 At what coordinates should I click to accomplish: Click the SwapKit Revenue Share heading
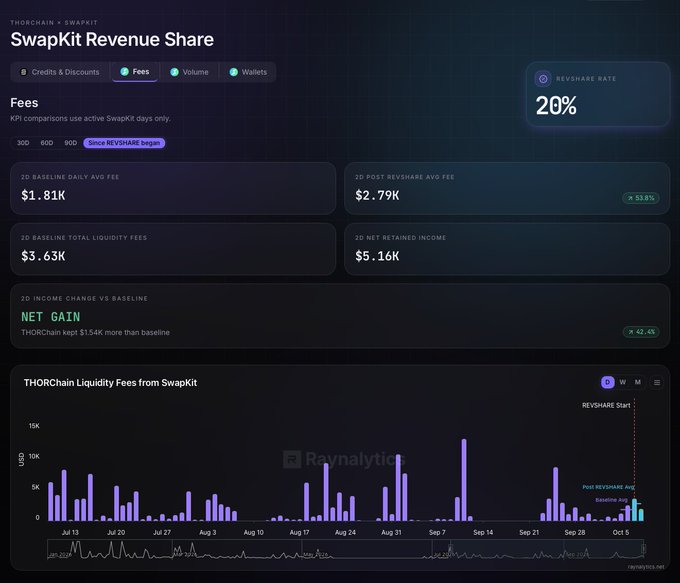pyautogui.click(x=112, y=39)
